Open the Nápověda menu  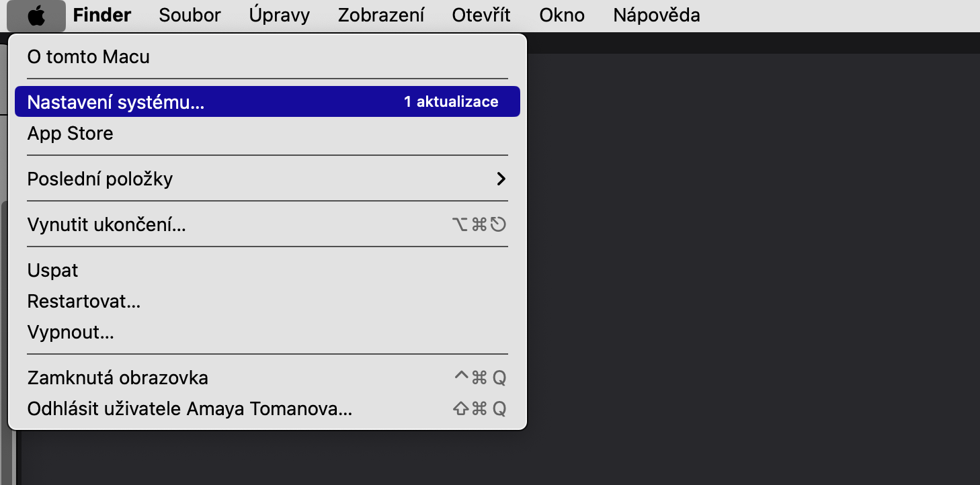(x=656, y=15)
